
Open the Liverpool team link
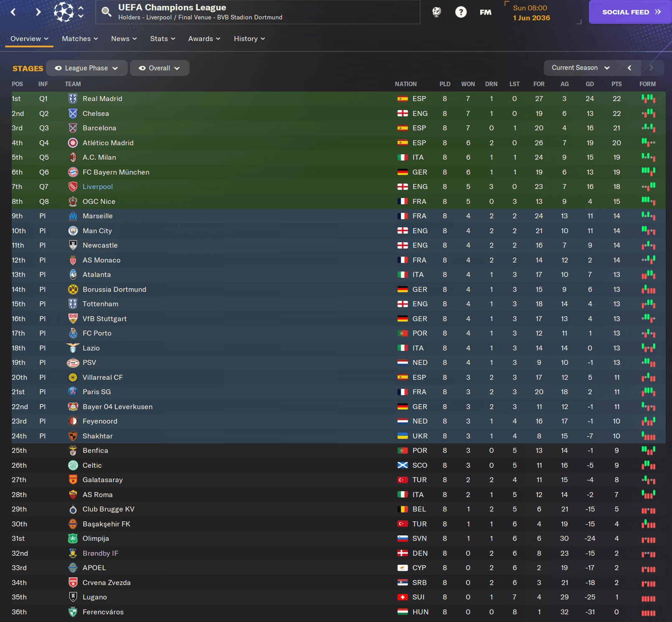click(97, 187)
